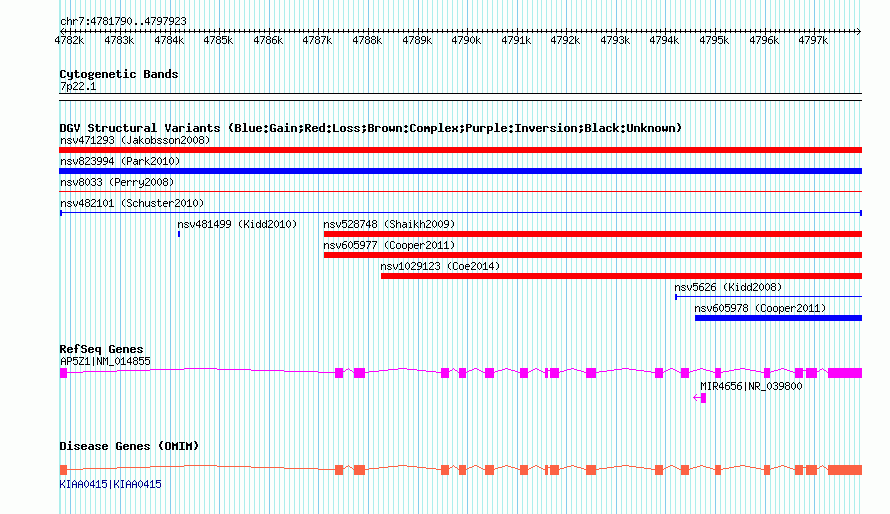The width and height of the screenshot is (890, 514).
Task: Click the 7p22.1 cytogenetic band line
Action: (x=460, y=97)
